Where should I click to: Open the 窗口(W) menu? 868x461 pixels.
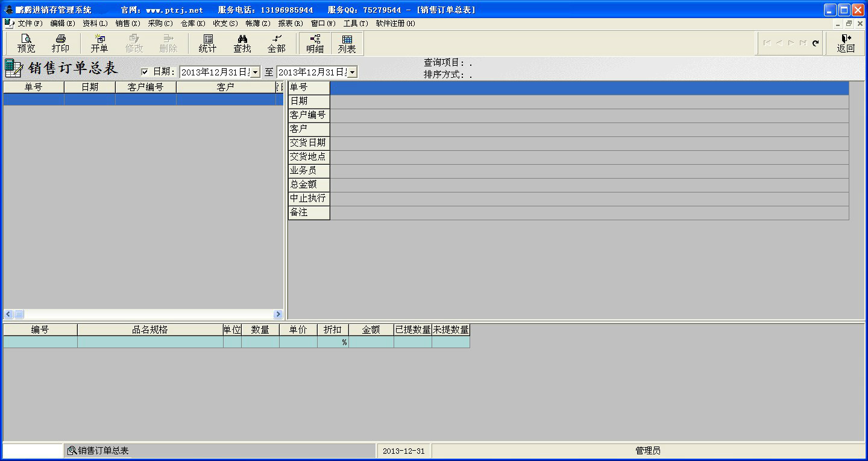click(x=323, y=24)
